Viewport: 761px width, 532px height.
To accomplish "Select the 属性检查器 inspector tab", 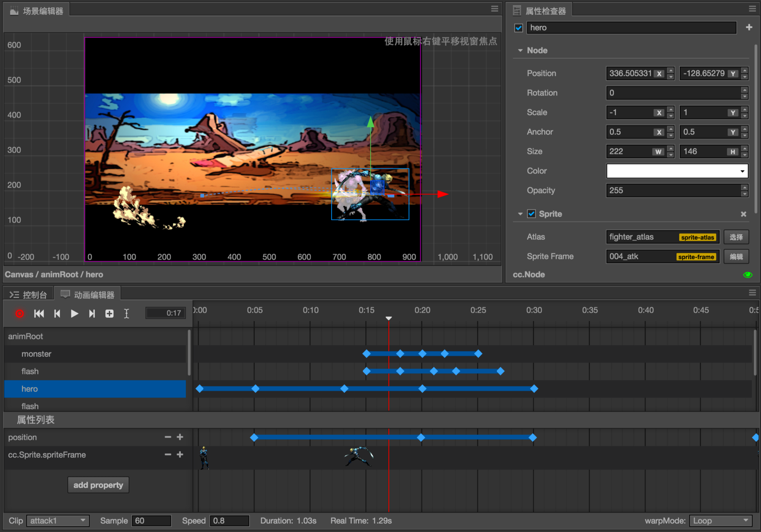I will click(540, 11).
